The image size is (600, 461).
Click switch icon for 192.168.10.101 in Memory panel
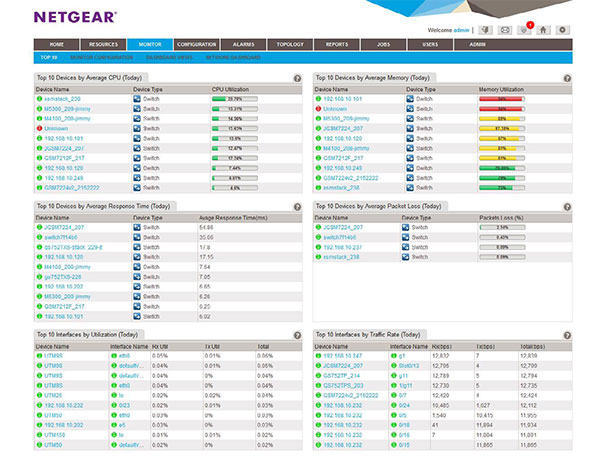410,99
